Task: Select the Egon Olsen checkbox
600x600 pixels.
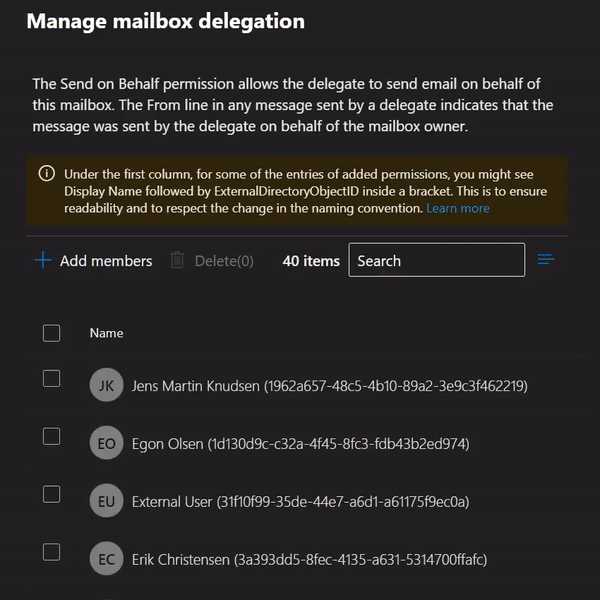Action: (52, 436)
